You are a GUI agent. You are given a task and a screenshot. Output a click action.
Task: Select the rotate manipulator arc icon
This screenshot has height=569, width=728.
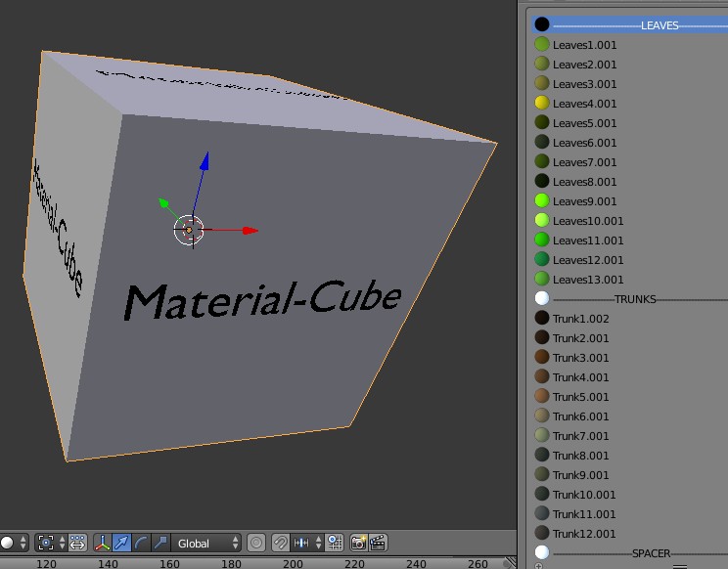(x=141, y=543)
